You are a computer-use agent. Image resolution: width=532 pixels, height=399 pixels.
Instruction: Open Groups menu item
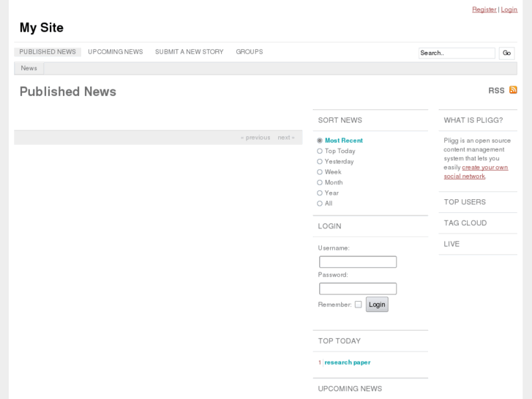250,52
